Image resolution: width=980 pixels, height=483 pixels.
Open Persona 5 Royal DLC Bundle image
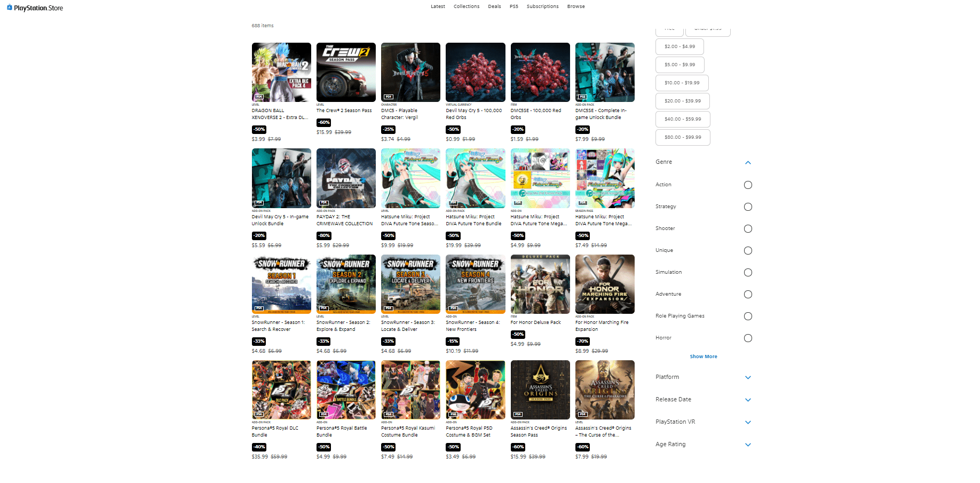tap(281, 390)
